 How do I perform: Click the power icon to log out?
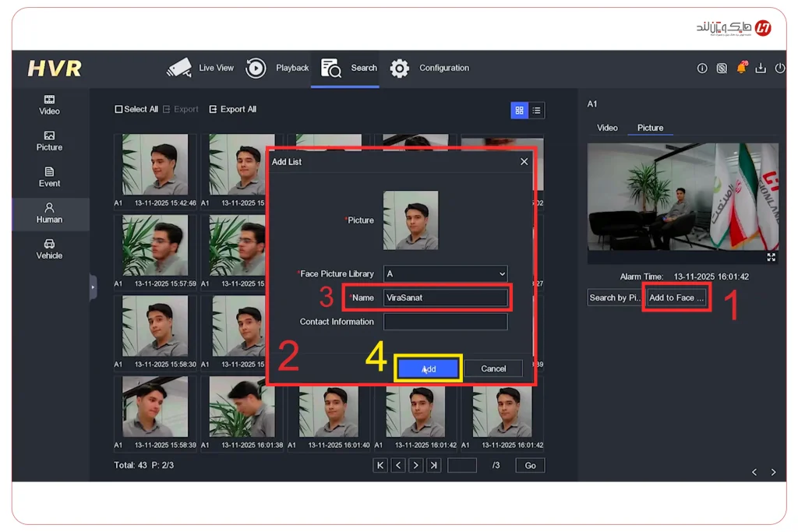coord(780,69)
